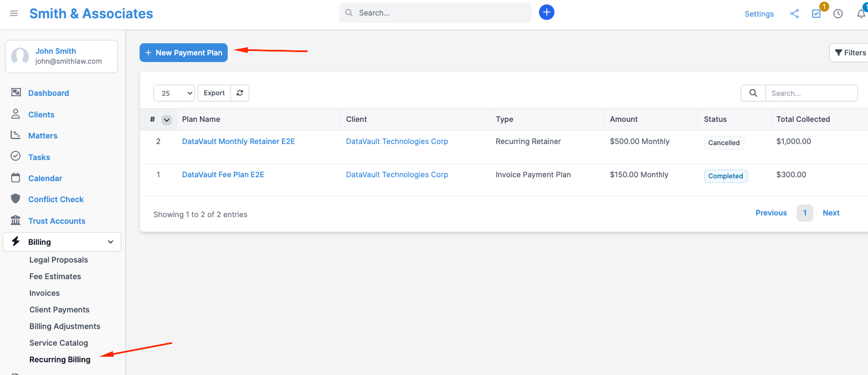Open the Filters button
Image resolution: width=868 pixels, height=375 pixels.
(x=850, y=53)
